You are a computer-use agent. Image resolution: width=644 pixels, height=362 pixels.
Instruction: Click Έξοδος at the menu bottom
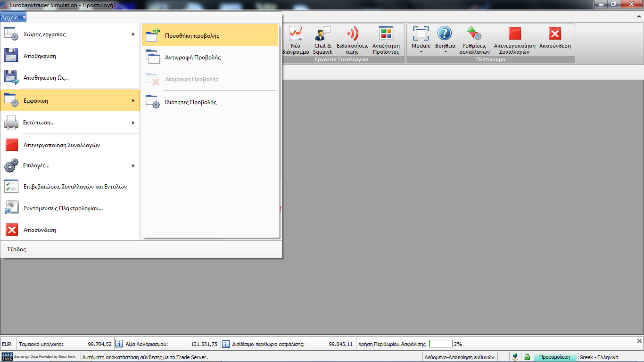coord(17,249)
